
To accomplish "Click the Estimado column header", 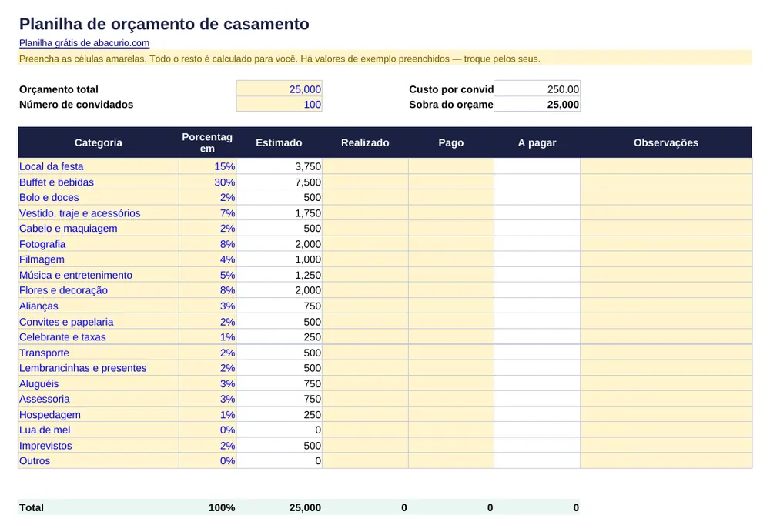I will (279, 142).
